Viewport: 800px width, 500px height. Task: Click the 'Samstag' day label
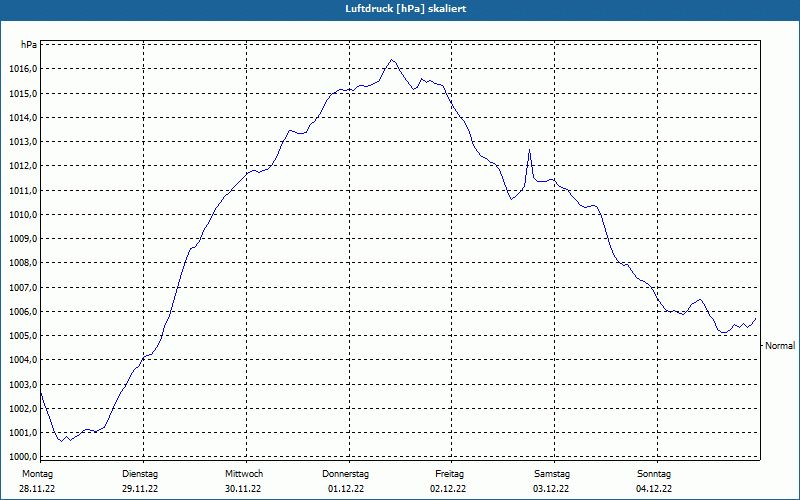[552, 474]
